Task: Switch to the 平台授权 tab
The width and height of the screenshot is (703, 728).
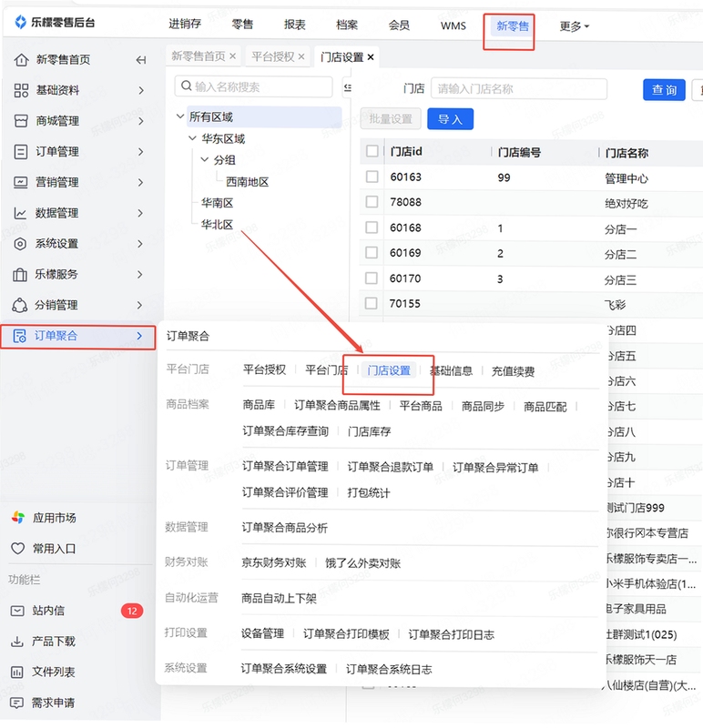Action: [273, 56]
